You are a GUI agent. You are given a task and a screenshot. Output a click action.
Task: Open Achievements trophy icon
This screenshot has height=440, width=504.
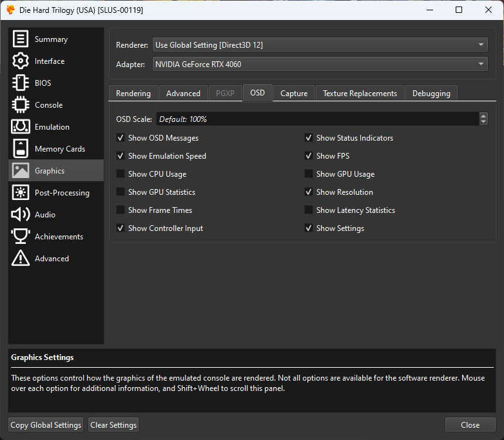21,236
